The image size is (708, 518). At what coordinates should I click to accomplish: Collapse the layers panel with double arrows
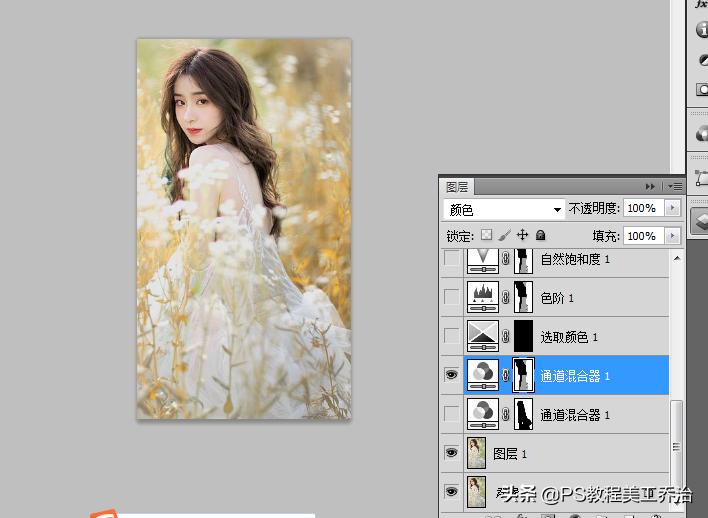coord(651,186)
